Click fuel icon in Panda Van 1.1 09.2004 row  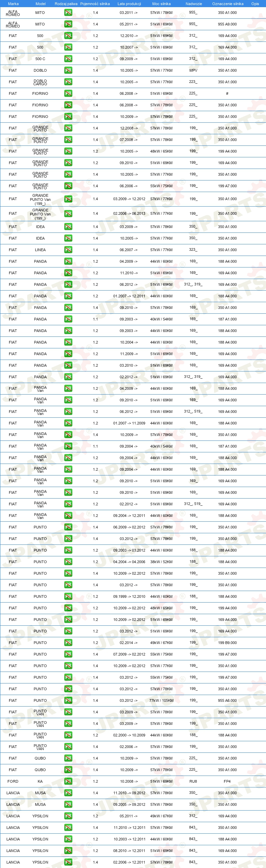tap(68, 446)
